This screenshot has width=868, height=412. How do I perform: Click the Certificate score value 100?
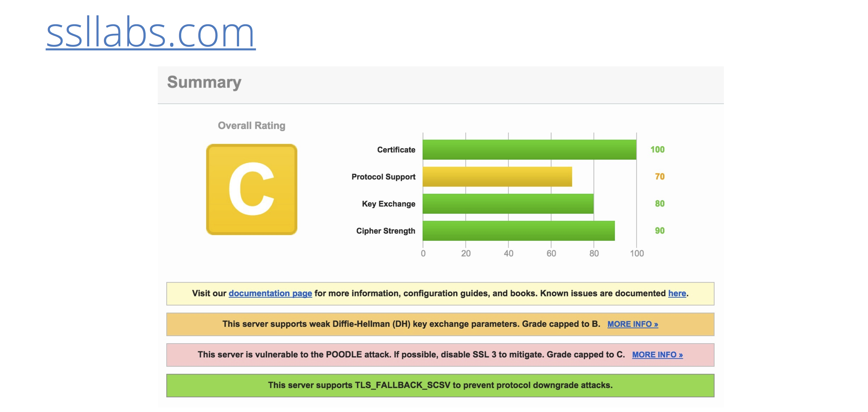[657, 150]
